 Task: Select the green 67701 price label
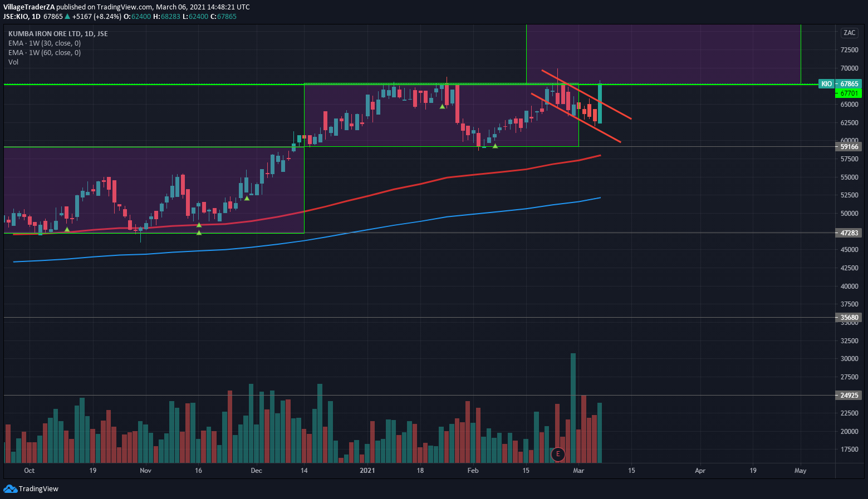tap(849, 93)
